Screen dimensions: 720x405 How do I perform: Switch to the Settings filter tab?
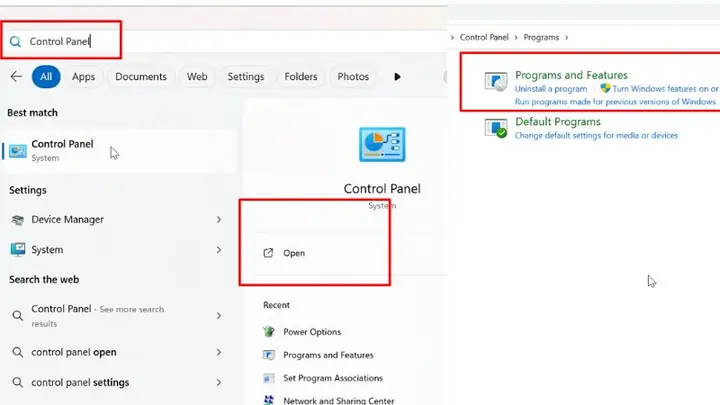pyautogui.click(x=246, y=77)
